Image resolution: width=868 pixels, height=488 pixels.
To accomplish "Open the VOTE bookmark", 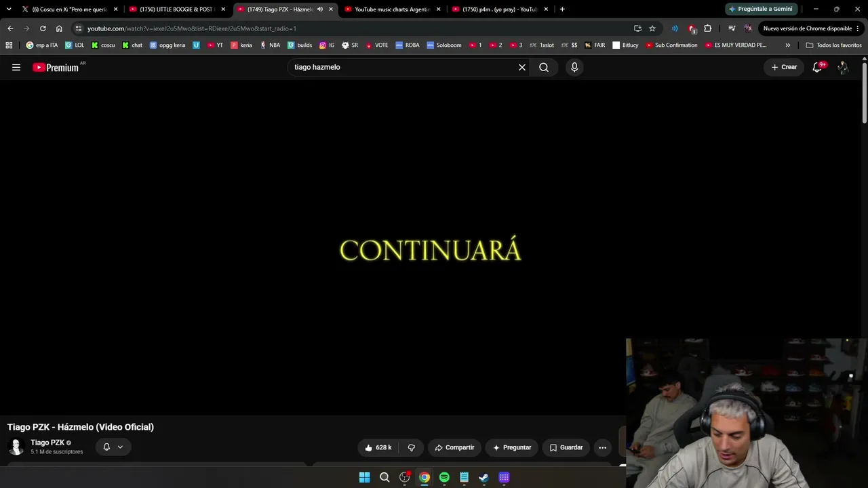I will tap(377, 45).
